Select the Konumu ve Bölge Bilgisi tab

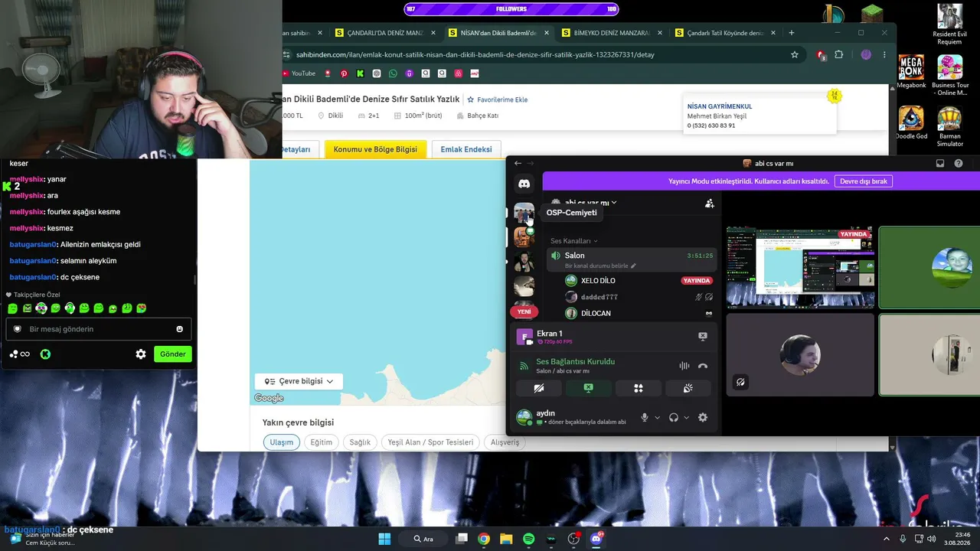(375, 149)
